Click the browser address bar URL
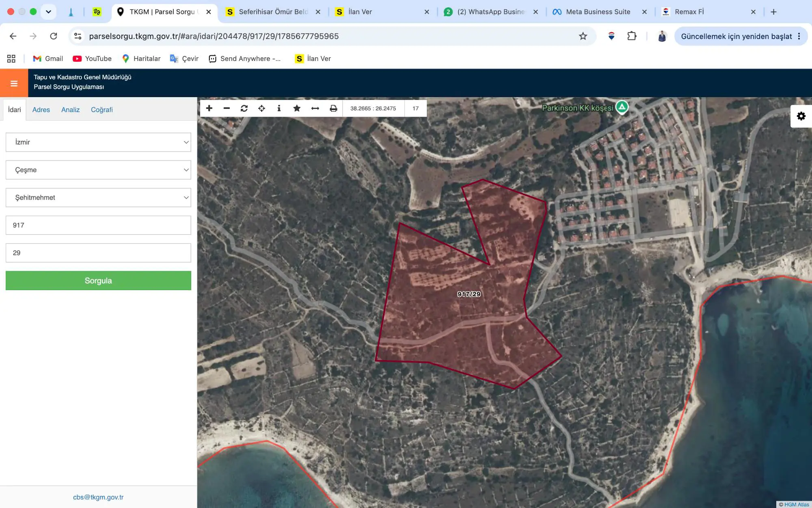Viewport: 812px width, 508px height. (214, 36)
